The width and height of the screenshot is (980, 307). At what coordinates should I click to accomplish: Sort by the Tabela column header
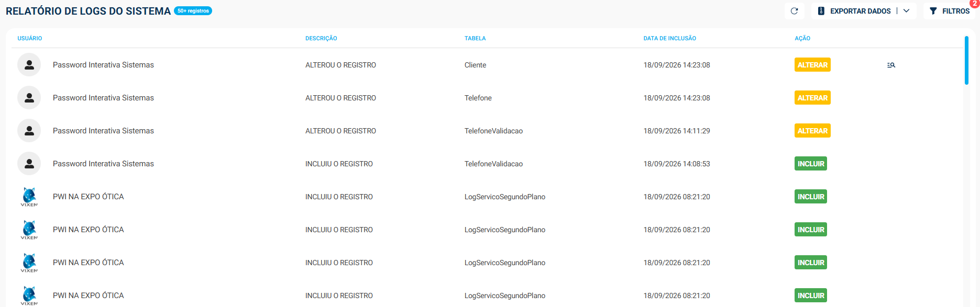click(475, 38)
